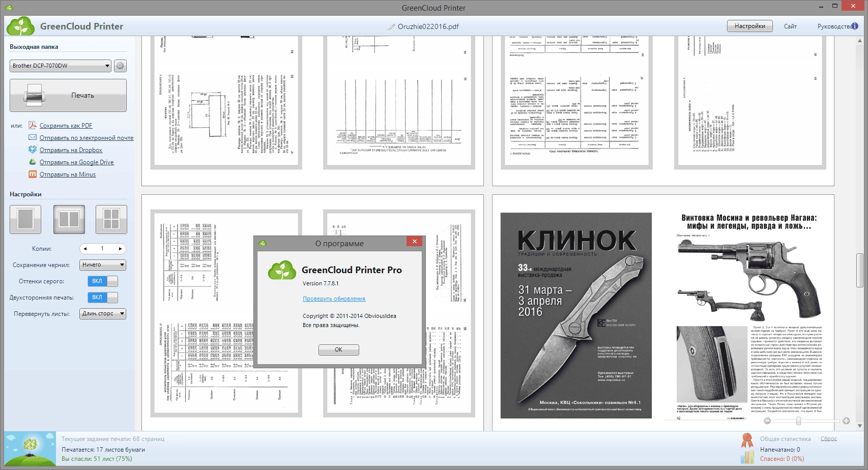
Task: Select four pages per sheet layout
Action: 111,219
